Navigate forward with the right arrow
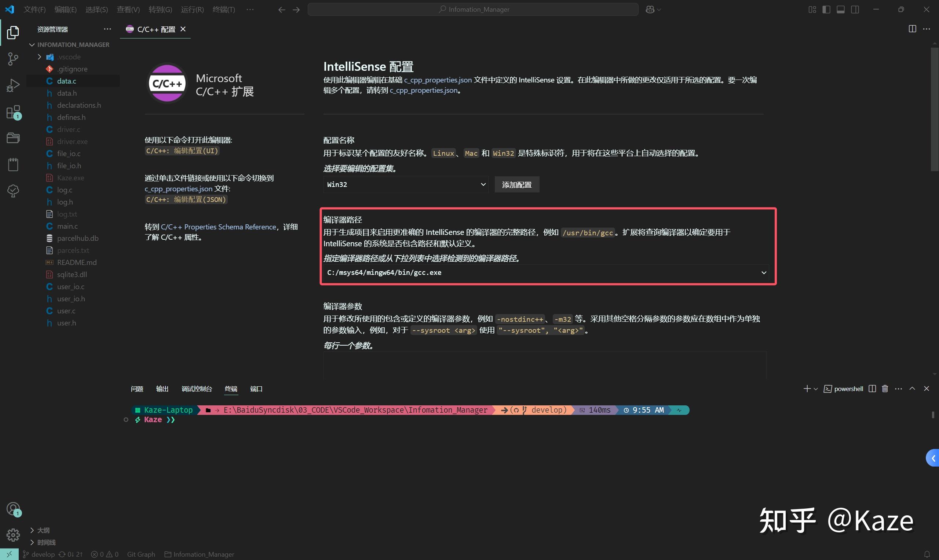939x560 pixels. click(296, 10)
